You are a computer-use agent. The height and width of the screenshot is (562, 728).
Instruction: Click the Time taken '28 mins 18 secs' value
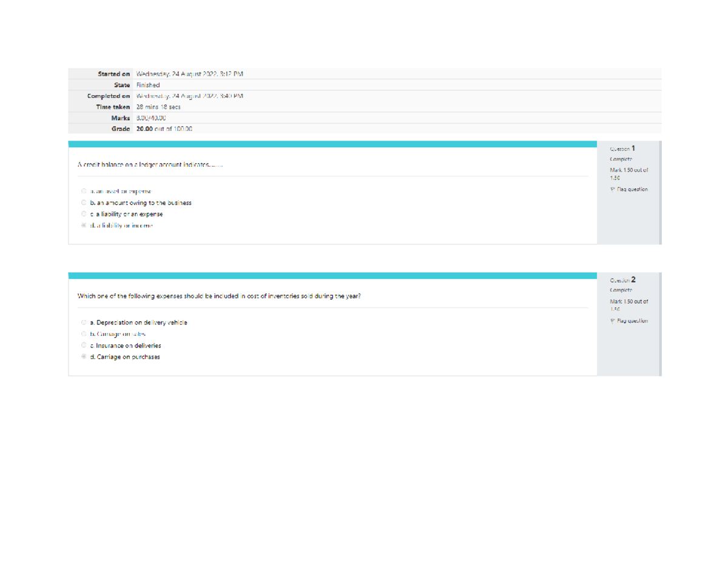pos(158,107)
